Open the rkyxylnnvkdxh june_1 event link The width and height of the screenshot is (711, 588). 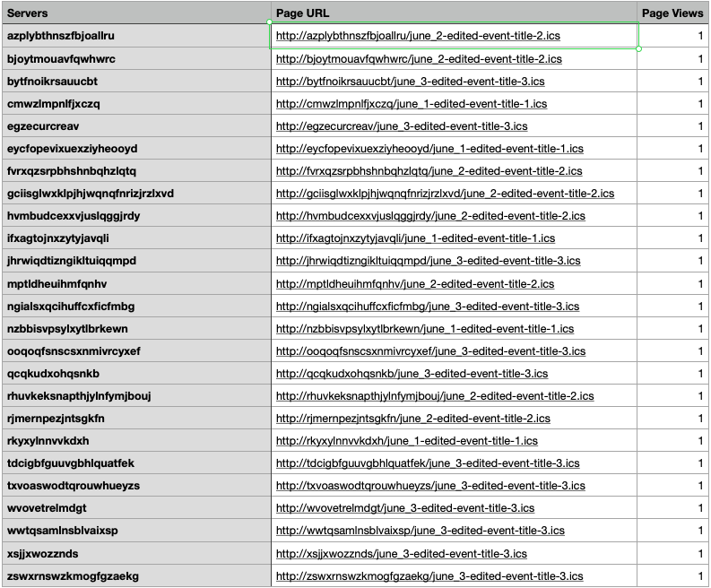click(406, 441)
